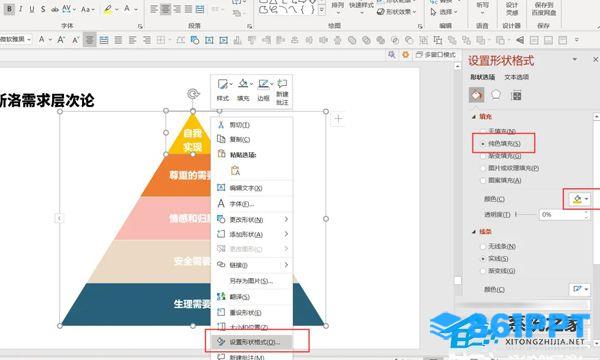This screenshot has height=360, width=600.
Task: Select 无填充(N) no fill radio
Action: click(x=499, y=131)
